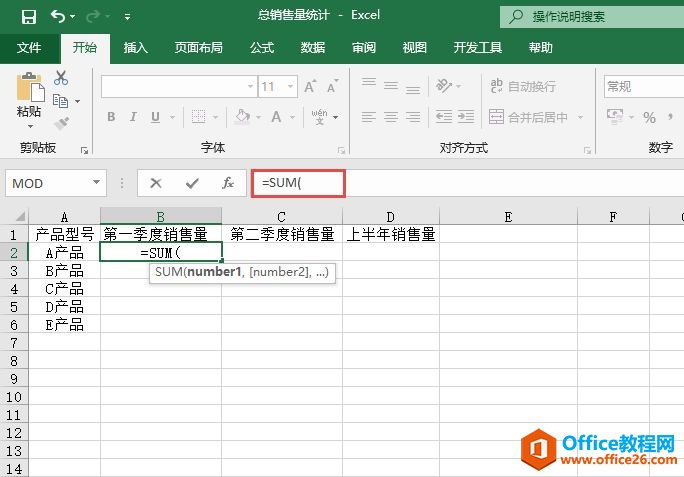Viewport: 684px width, 477px height.
Task: Click the Borders icon
Action: click(198, 117)
